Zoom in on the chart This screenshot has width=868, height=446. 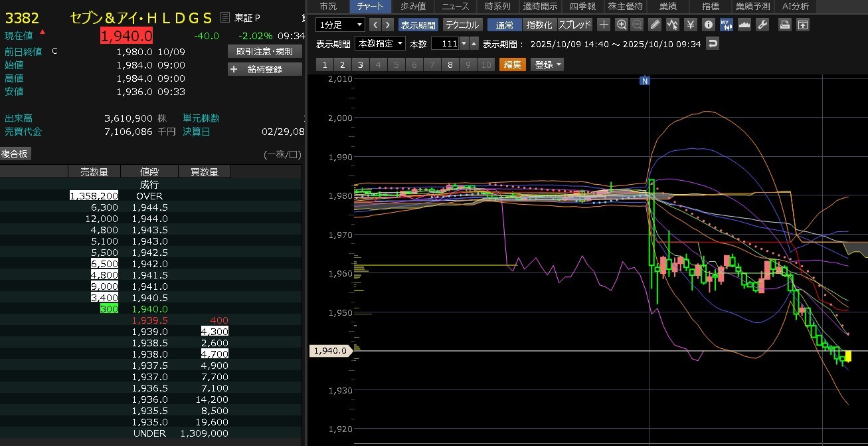[622, 25]
